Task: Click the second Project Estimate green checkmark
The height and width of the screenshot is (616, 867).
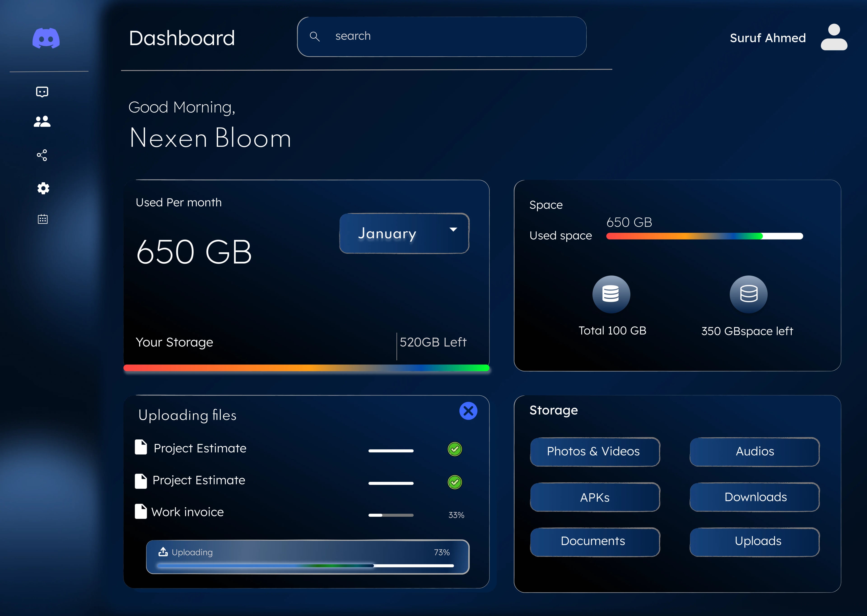Action: pyautogui.click(x=455, y=482)
